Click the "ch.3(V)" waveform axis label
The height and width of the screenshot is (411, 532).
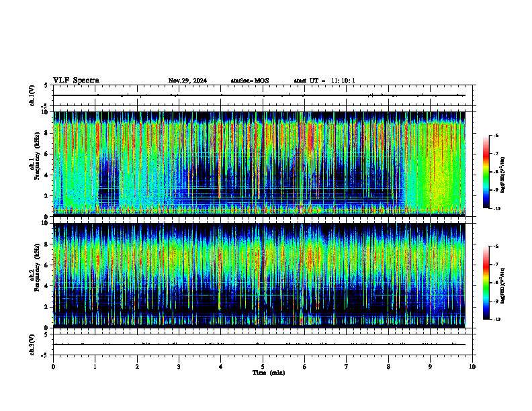[x=32, y=345]
